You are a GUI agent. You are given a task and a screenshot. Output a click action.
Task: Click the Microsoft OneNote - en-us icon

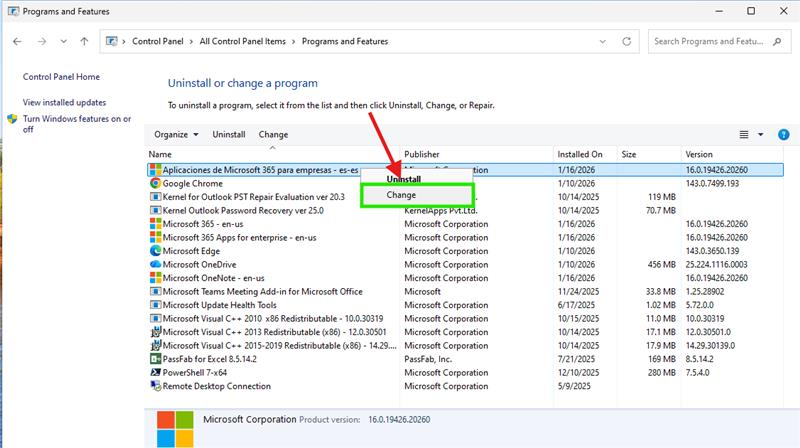pyautogui.click(x=156, y=278)
